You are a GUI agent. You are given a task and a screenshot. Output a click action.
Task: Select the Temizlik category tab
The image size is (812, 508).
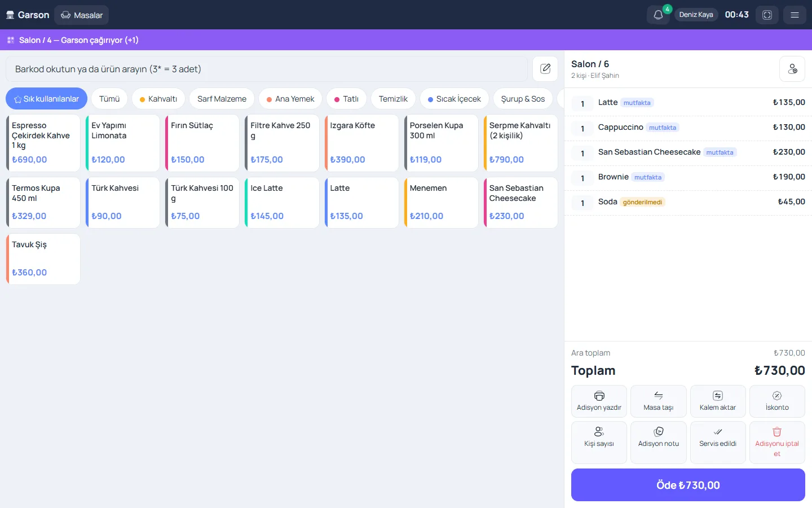point(393,99)
